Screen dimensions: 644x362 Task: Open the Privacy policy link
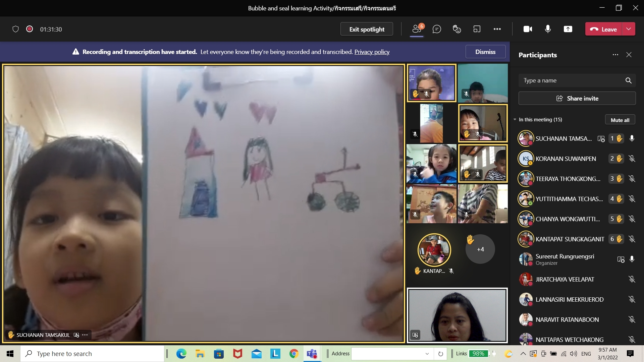(372, 52)
